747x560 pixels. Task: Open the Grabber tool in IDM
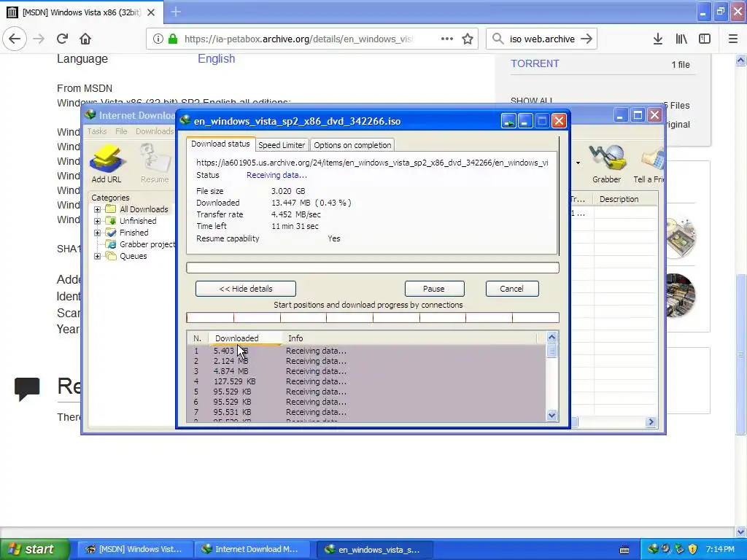(606, 163)
